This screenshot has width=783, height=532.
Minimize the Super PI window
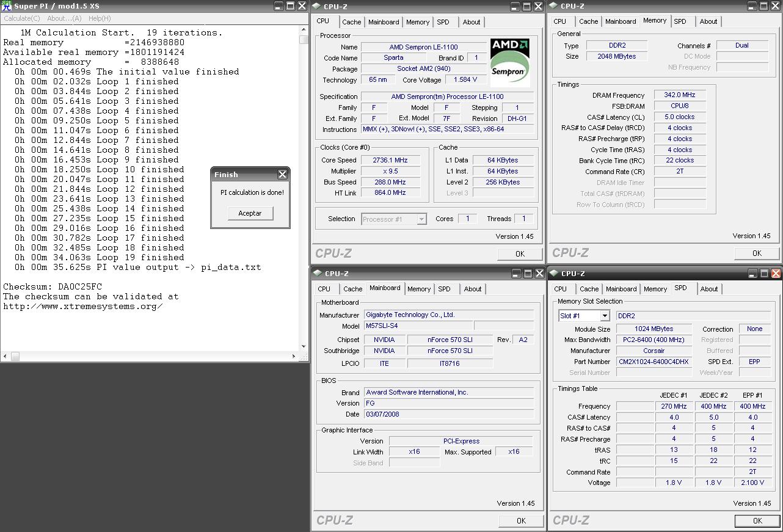pyautogui.click(x=279, y=6)
